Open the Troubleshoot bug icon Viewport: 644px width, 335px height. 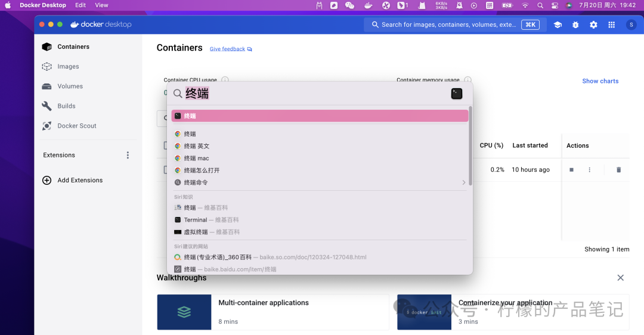(x=575, y=24)
